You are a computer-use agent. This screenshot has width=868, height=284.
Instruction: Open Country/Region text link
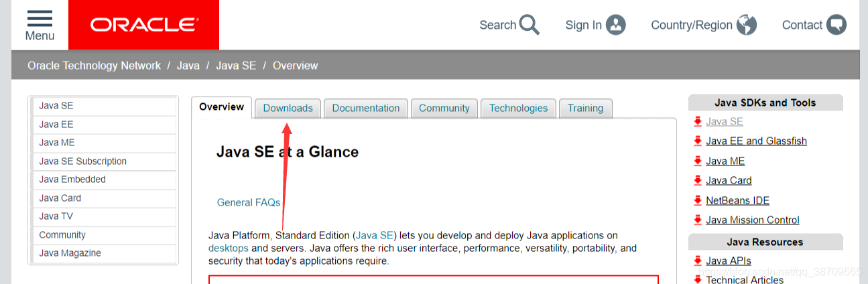coord(692,25)
